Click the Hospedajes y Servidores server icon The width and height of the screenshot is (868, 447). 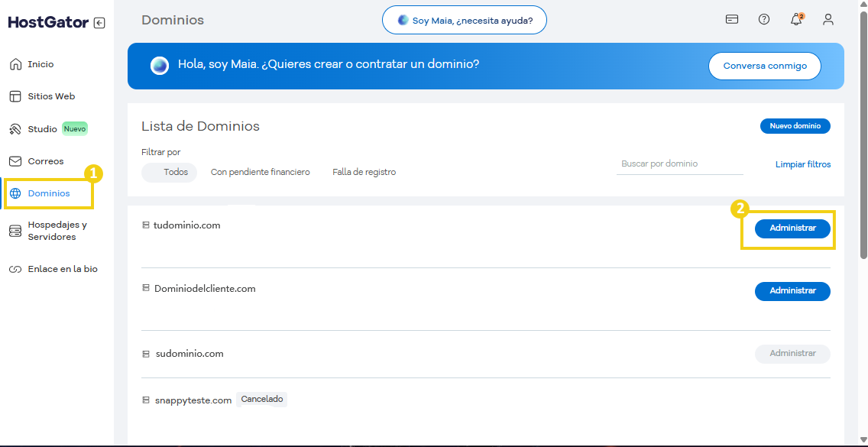pyautogui.click(x=15, y=231)
